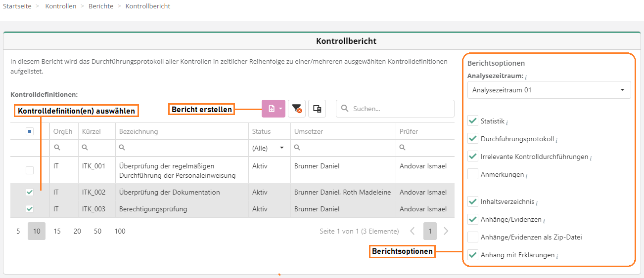Go to Berichte in the breadcrumb
This screenshot has width=644, height=278.
[x=101, y=6]
